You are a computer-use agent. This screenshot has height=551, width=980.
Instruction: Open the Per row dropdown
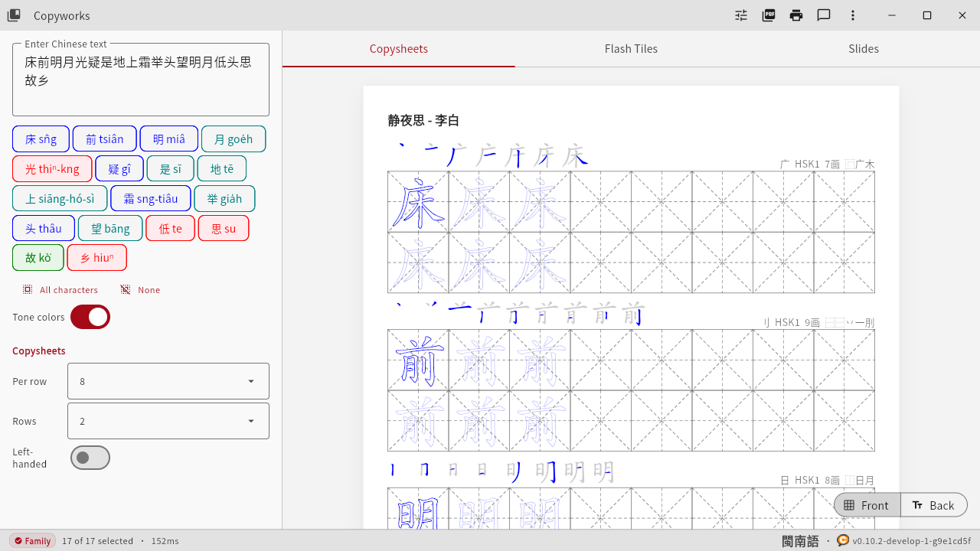[x=168, y=380]
